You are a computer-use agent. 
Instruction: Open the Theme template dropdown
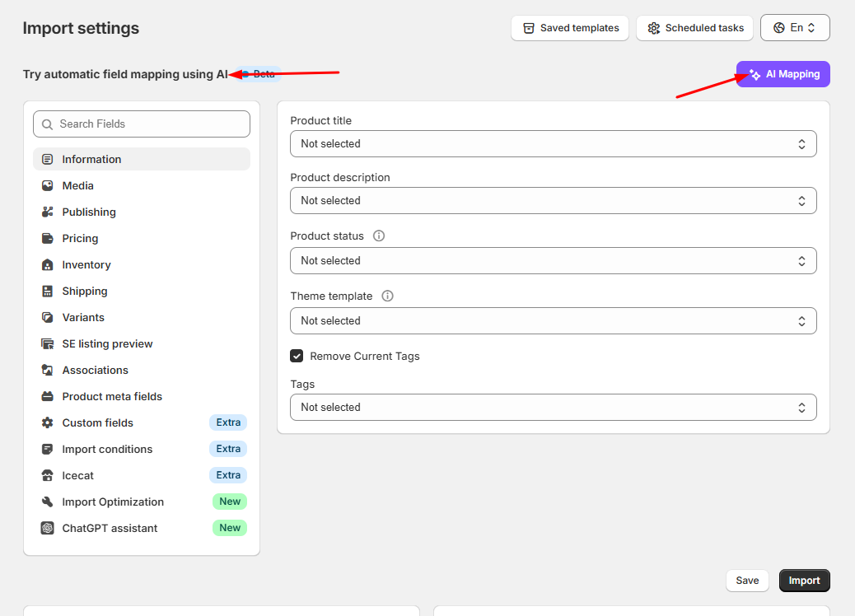(x=553, y=320)
